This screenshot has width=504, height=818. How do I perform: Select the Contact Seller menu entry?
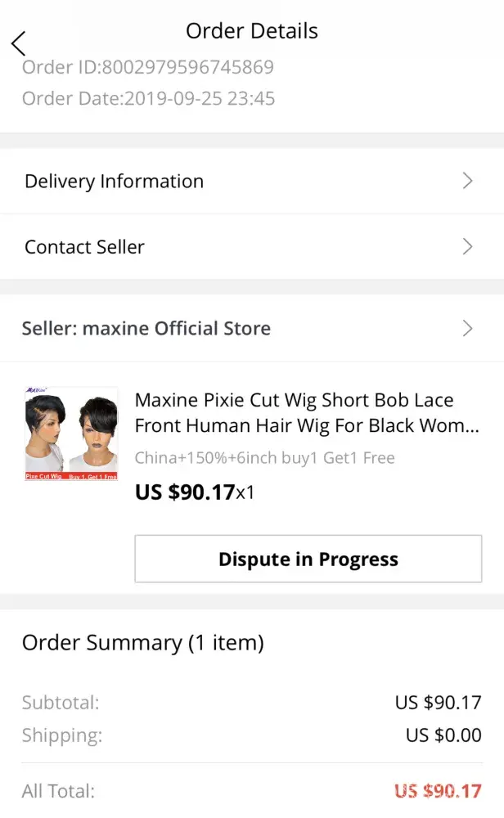(x=85, y=247)
